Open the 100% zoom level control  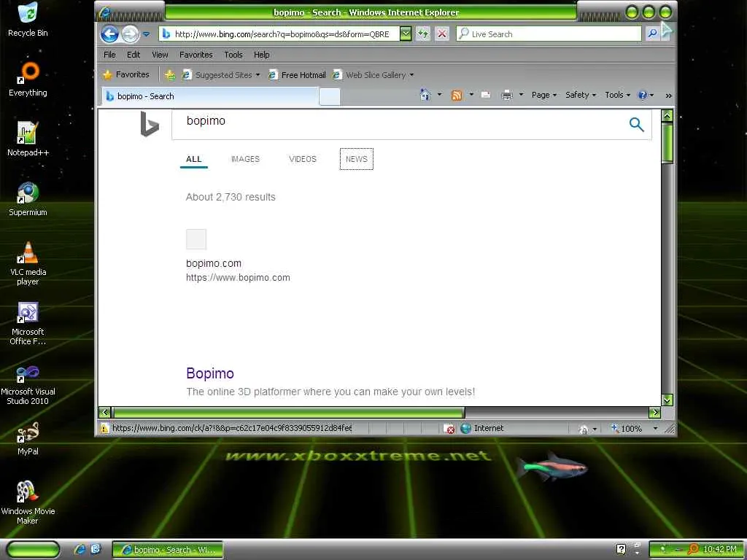point(634,429)
